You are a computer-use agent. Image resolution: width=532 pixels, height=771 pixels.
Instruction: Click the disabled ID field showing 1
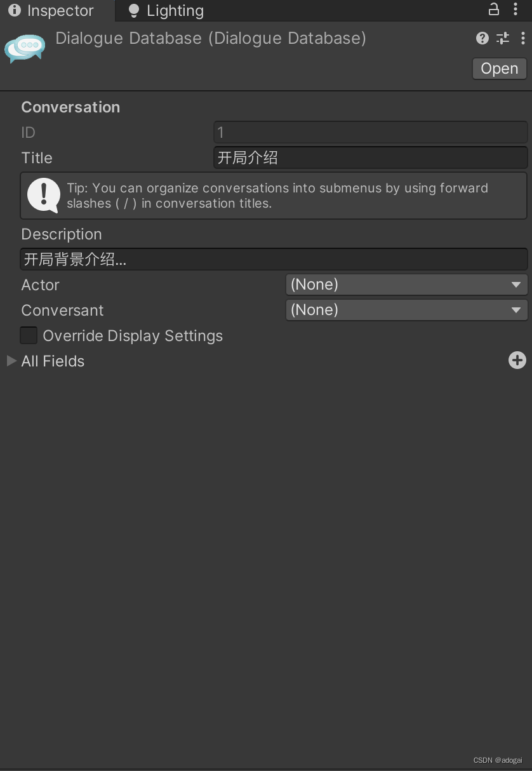370,132
